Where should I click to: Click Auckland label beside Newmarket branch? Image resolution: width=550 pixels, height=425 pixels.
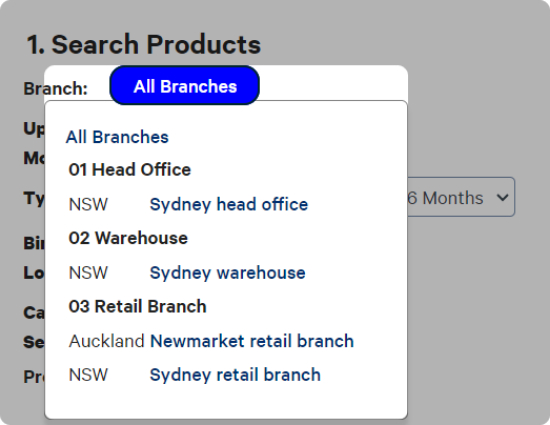point(107,341)
